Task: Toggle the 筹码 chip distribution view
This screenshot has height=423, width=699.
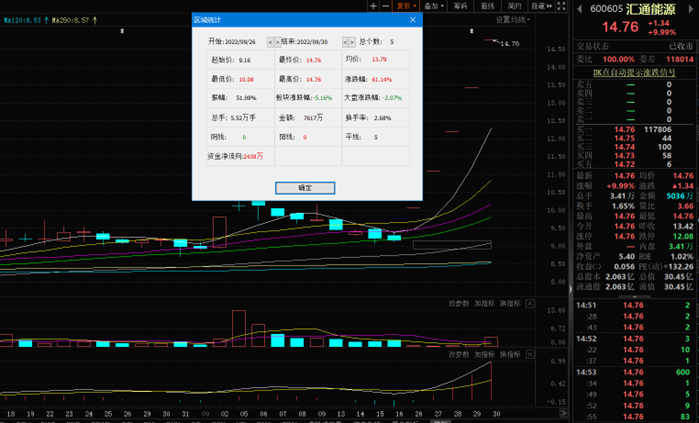Action: pyautogui.click(x=460, y=6)
